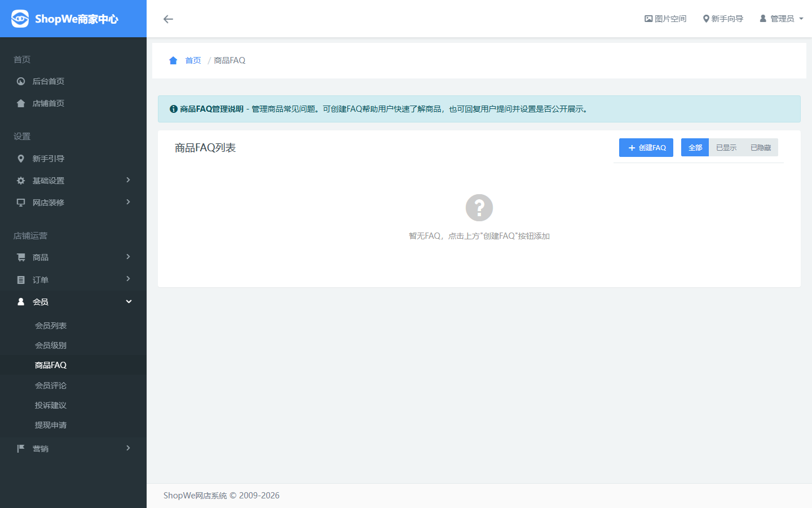812x508 pixels.
Task: Collapse 会员 menu chevron
Action: point(129,301)
